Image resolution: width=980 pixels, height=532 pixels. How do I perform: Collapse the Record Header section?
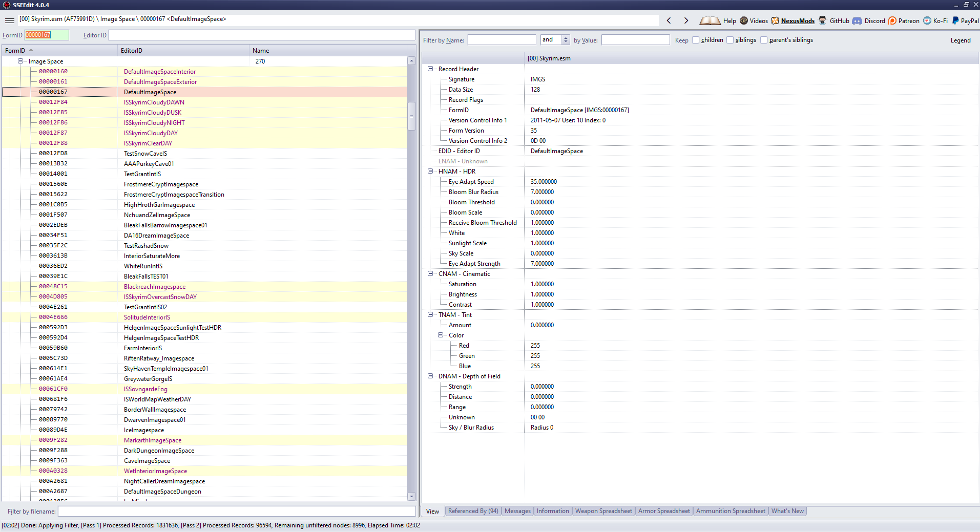(430, 69)
